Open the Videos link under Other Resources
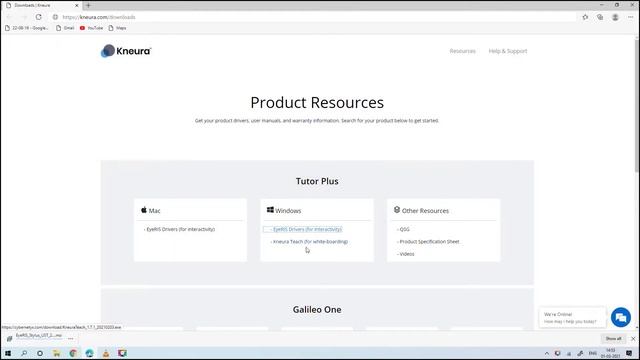This screenshot has height=360, width=640. tap(406, 254)
